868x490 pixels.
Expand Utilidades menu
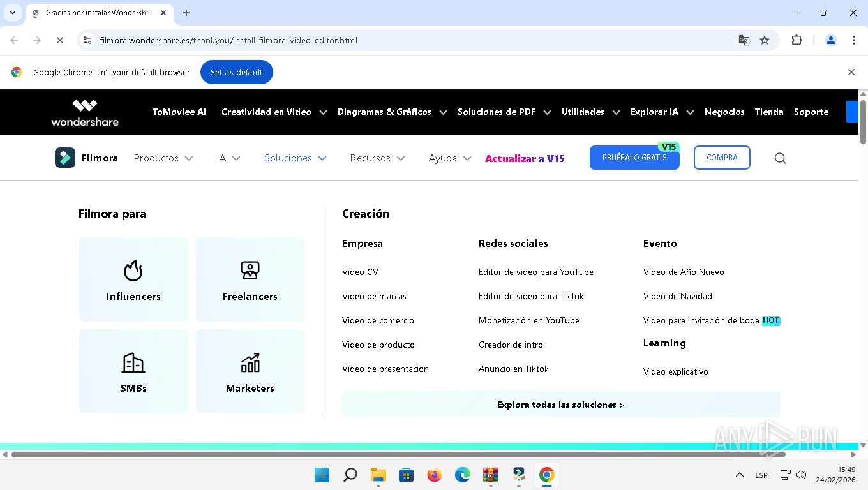tap(590, 112)
